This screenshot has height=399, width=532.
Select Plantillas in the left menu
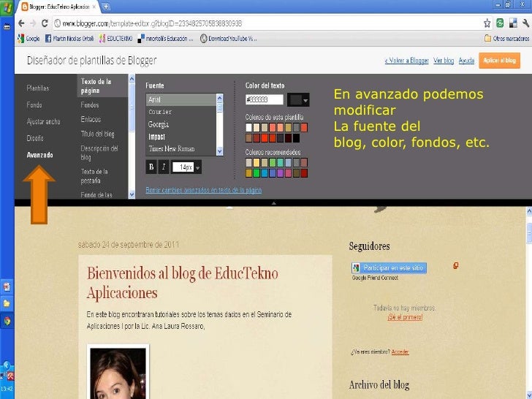(39, 88)
